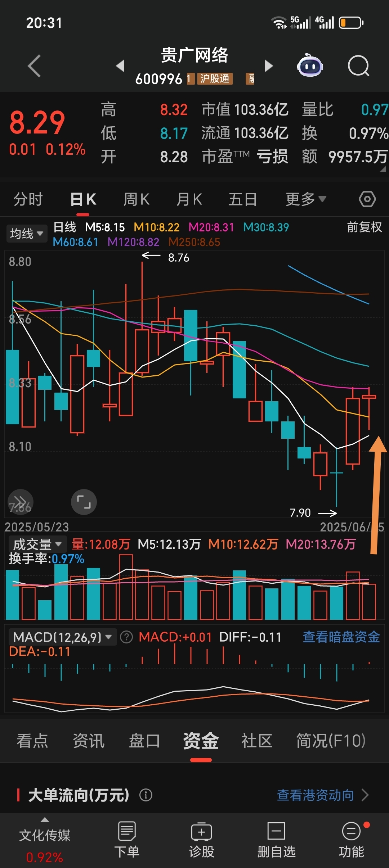Tap the 量比 0.97 value

pos(345,110)
